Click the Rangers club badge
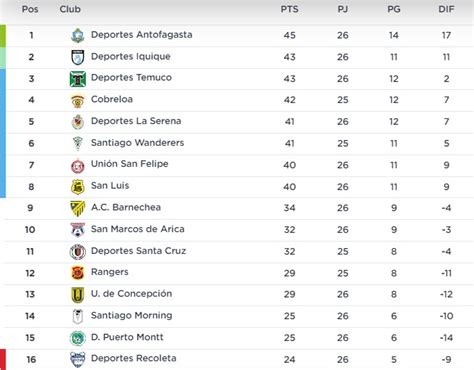Viewport: 474px width, 370px height. 78,273
